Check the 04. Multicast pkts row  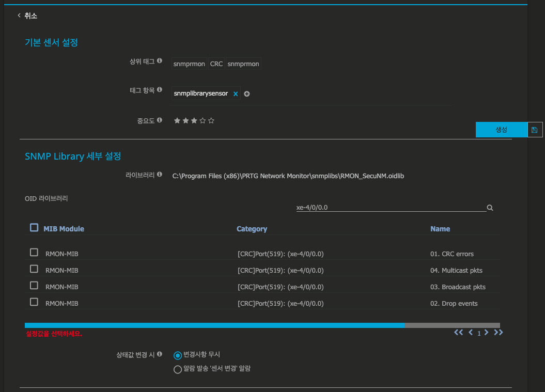(34, 269)
